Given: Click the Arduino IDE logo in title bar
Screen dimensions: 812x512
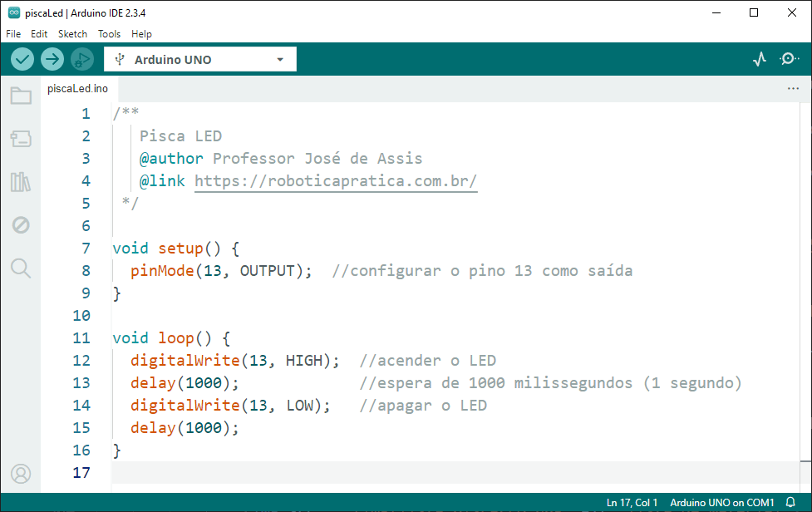Looking at the screenshot, I should point(14,13).
